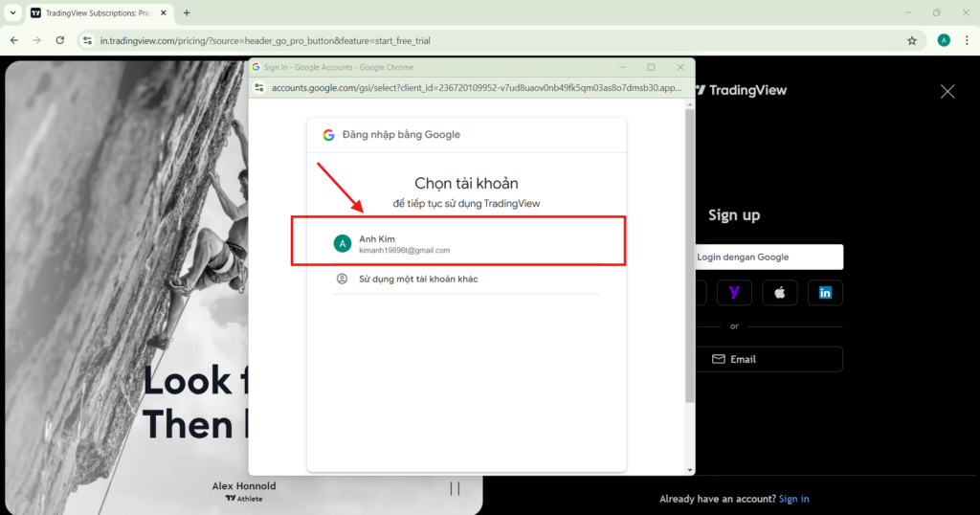Click the 'Chọn tài khoản' heading
This screenshot has height=515, width=980.
(466, 183)
